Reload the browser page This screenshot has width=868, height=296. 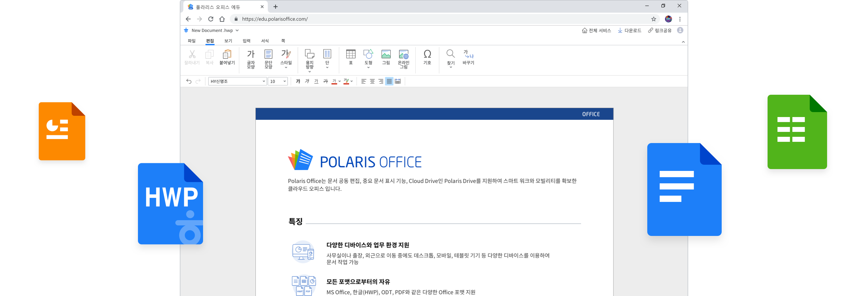(x=210, y=19)
